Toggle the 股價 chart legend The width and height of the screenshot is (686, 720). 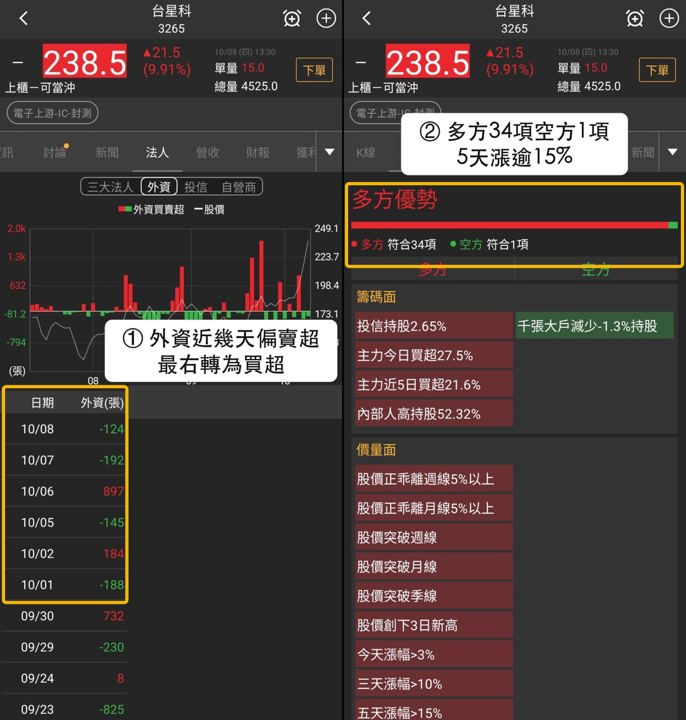(209, 210)
